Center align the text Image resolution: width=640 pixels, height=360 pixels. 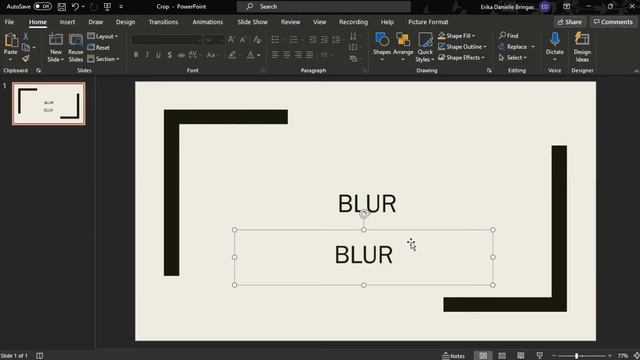click(287, 54)
